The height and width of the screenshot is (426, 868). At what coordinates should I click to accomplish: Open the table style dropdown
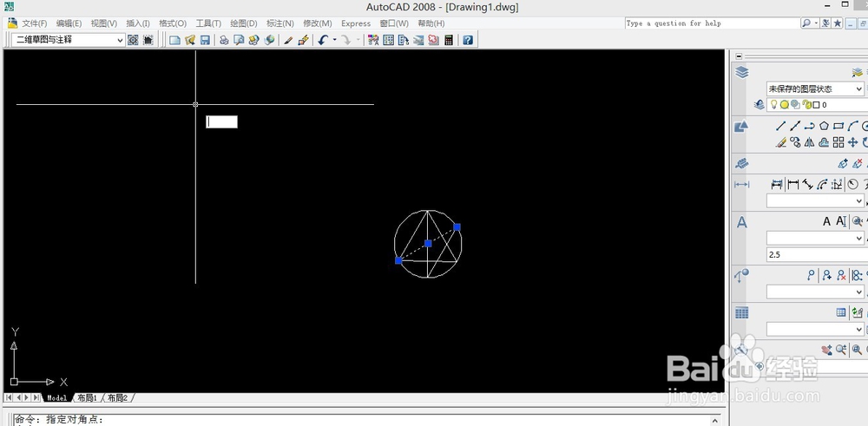tap(815, 329)
